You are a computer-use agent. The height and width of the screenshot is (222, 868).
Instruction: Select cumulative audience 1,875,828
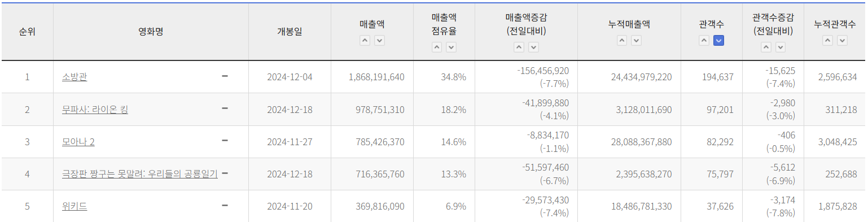(838, 207)
